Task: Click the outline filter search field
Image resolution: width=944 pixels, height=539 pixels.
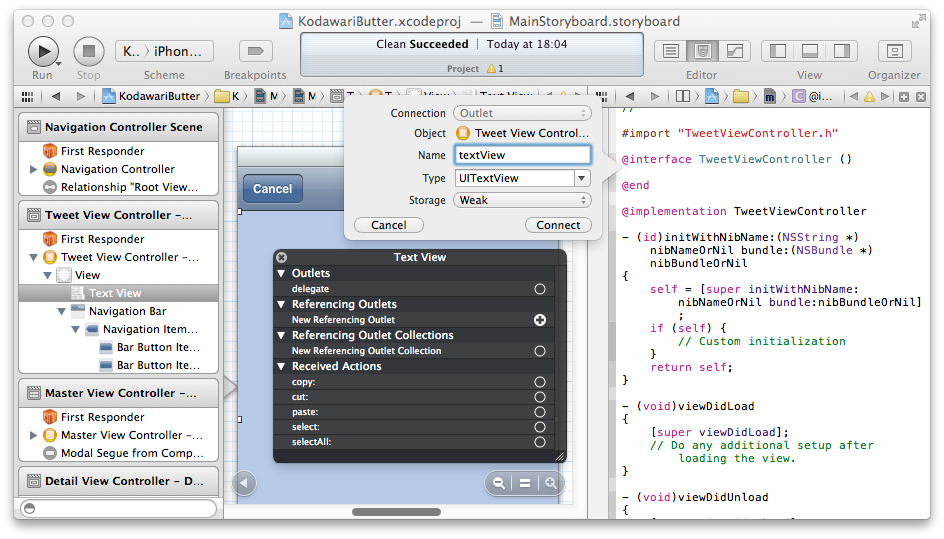Action: tap(119, 508)
